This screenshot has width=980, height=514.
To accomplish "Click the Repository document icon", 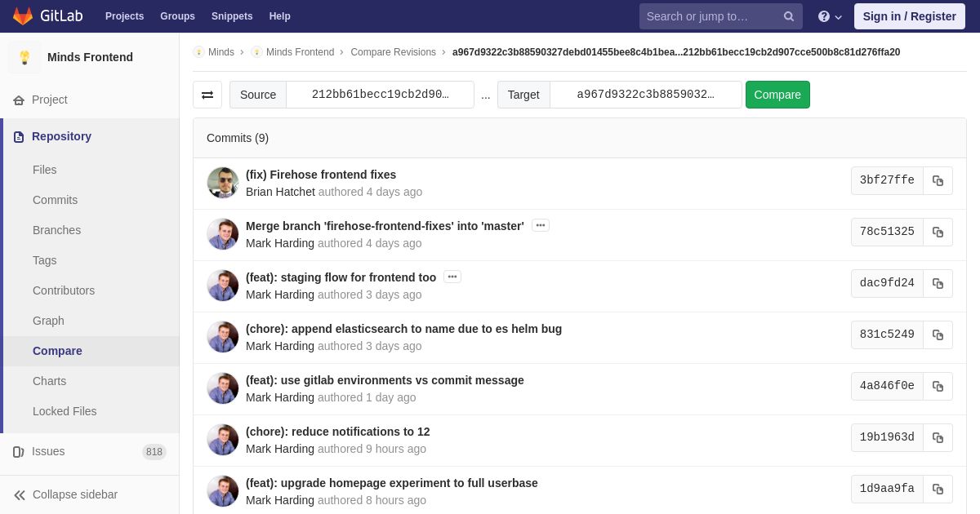I will (19, 137).
